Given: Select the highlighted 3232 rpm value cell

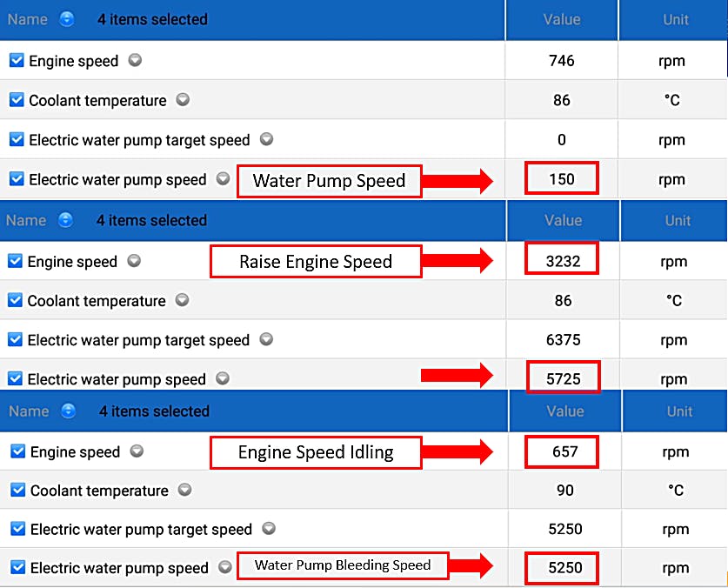Looking at the screenshot, I should pyautogui.click(x=561, y=259).
